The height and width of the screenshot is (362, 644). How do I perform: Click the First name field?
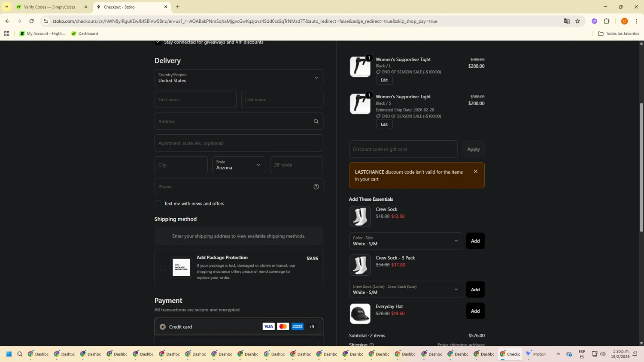pos(195,100)
